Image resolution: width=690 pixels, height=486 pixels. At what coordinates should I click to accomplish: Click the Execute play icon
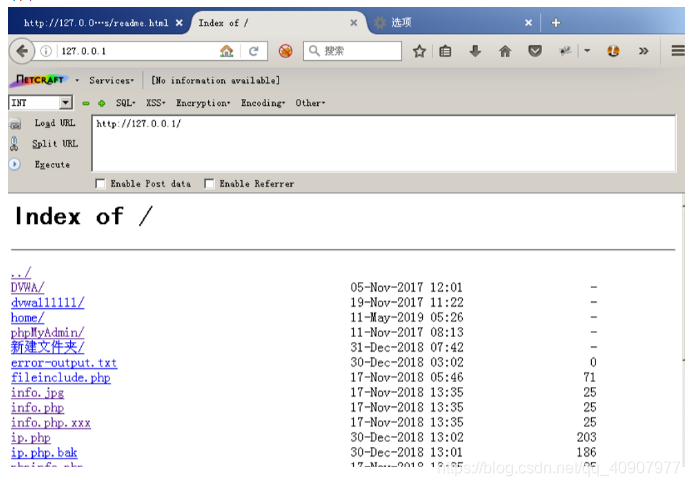point(15,164)
